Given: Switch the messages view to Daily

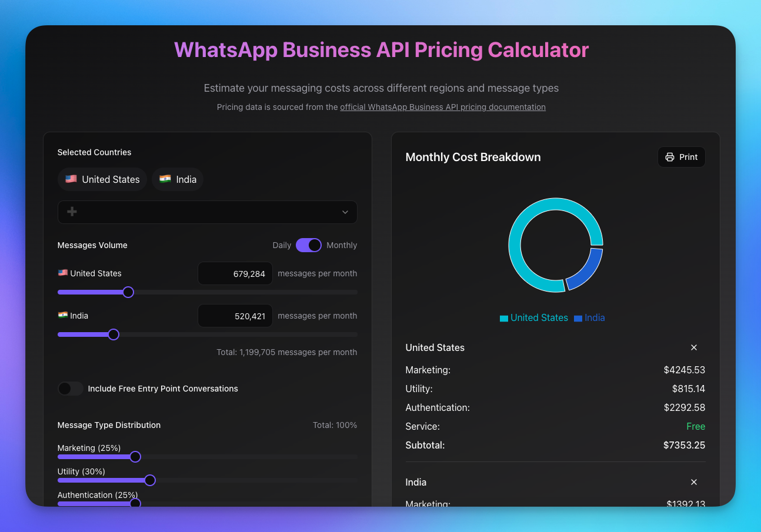Looking at the screenshot, I should [x=282, y=245].
